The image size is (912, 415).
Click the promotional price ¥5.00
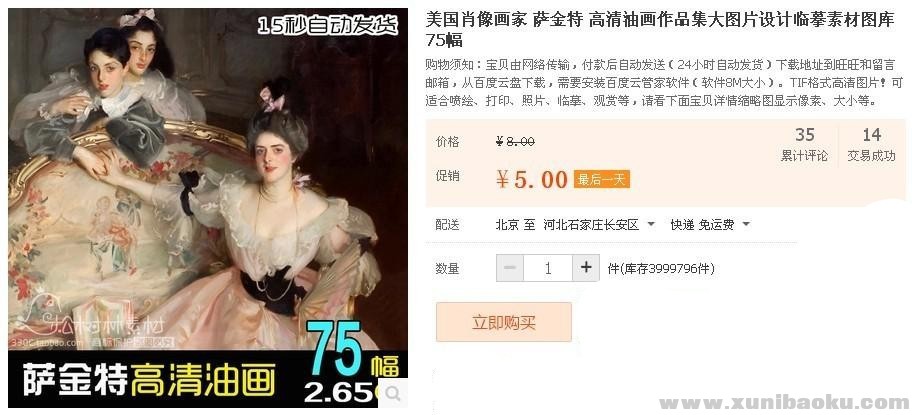[532, 180]
